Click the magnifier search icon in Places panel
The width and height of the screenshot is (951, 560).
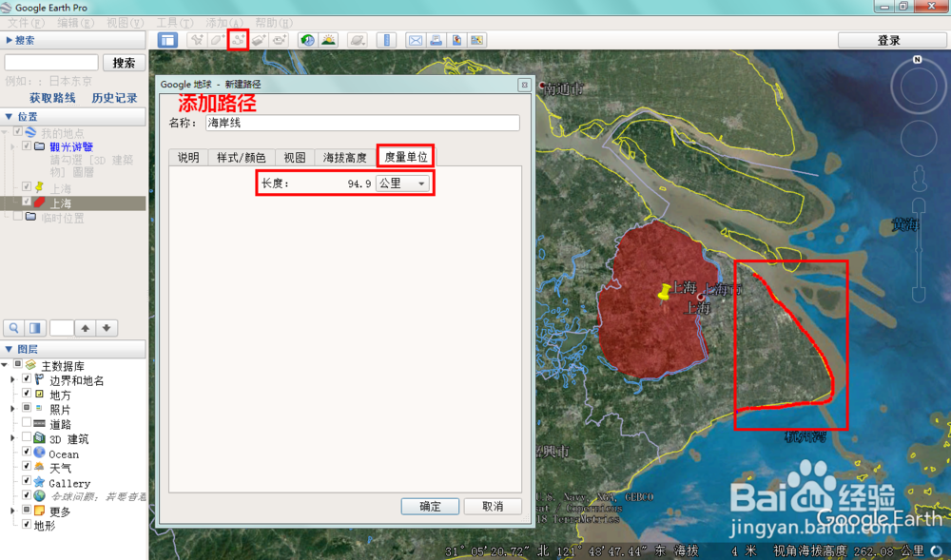(13, 328)
